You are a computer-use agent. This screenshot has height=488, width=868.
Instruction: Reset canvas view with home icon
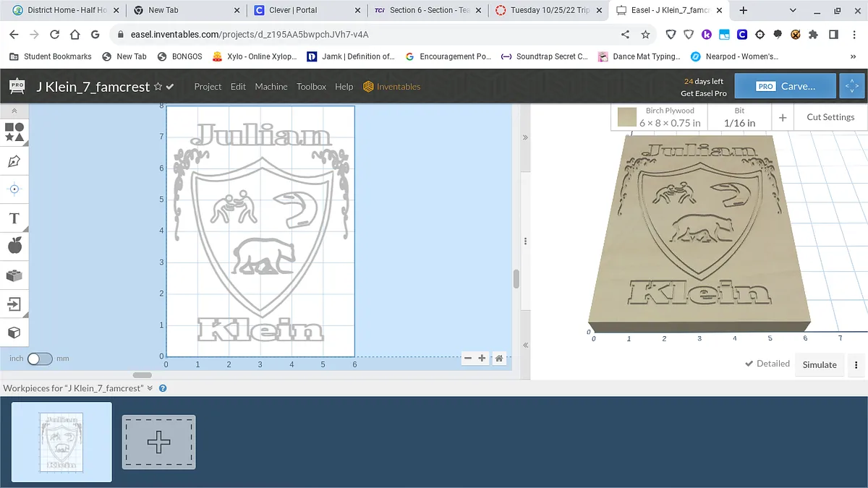[499, 359]
